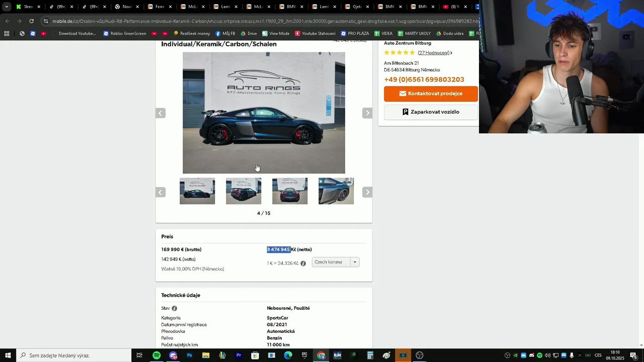The height and width of the screenshot is (362, 644).
Task: Open Roblox GreenScreen bookmark
Action: (125, 34)
